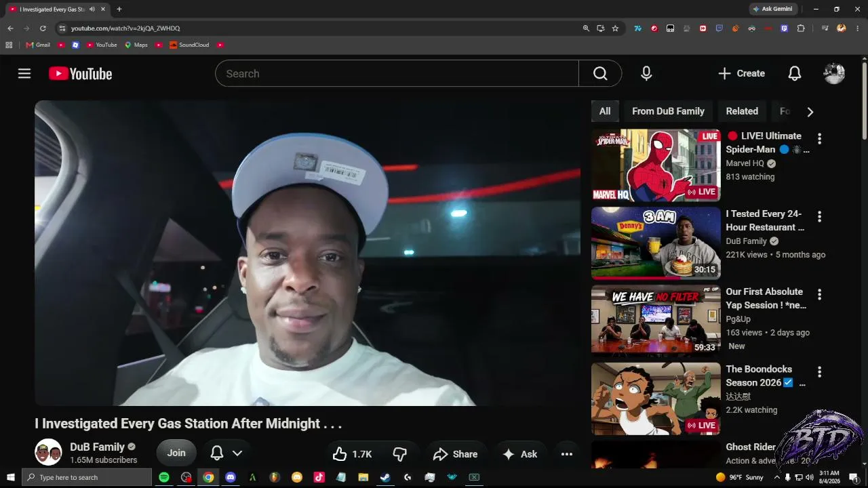Open the We Have No Filter thumbnail
868x488 pixels.
656,321
